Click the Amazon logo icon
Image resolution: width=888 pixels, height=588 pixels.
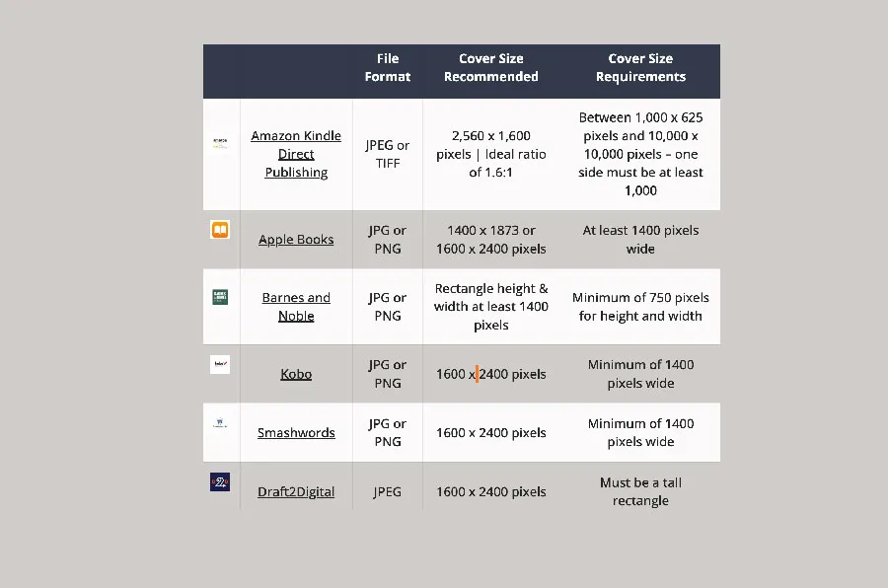[220, 142]
